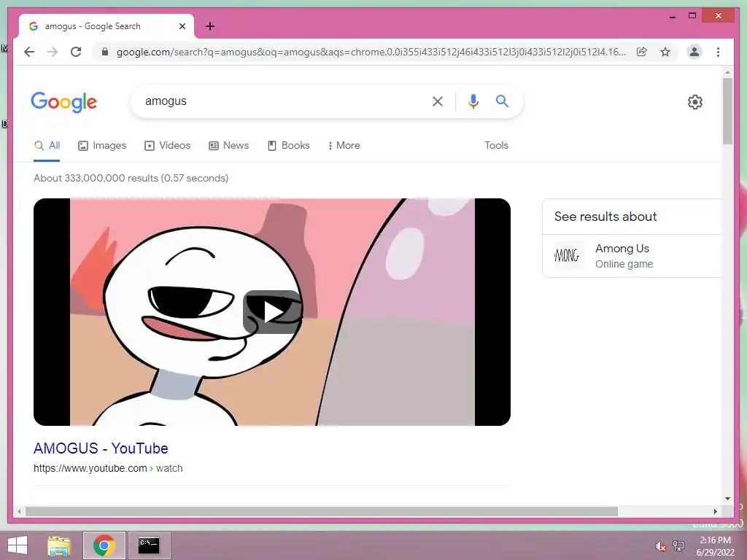Switch to Videos results

(167, 146)
